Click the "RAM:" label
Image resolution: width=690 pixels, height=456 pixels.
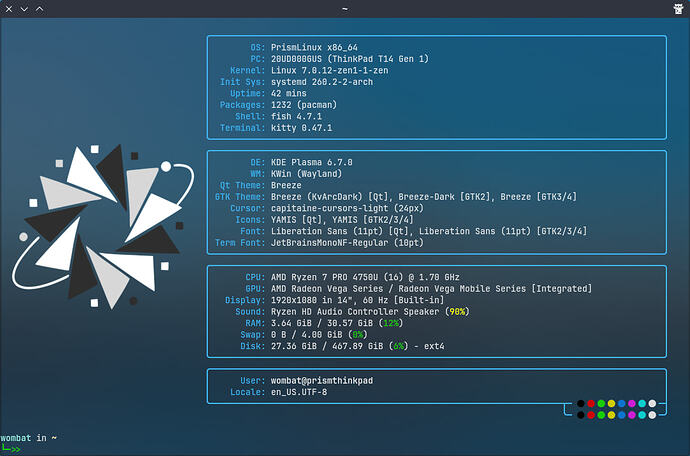tap(255, 323)
